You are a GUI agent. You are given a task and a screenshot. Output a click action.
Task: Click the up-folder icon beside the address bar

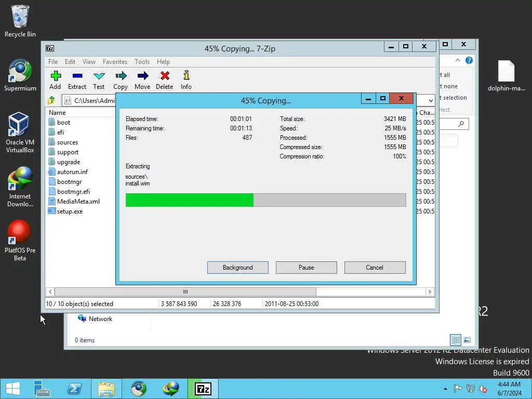tap(51, 100)
